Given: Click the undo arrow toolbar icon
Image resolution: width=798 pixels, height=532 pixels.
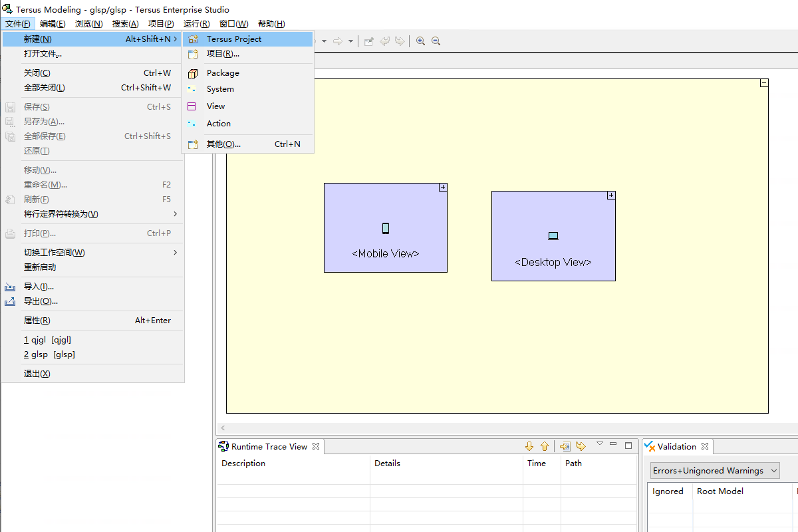Looking at the screenshot, I should click(384, 41).
